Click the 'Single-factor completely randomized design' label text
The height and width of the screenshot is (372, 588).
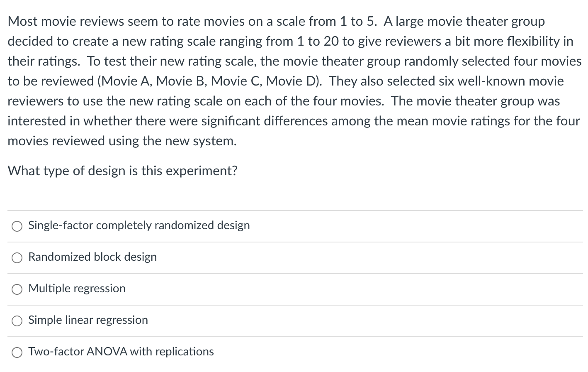click(139, 225)
